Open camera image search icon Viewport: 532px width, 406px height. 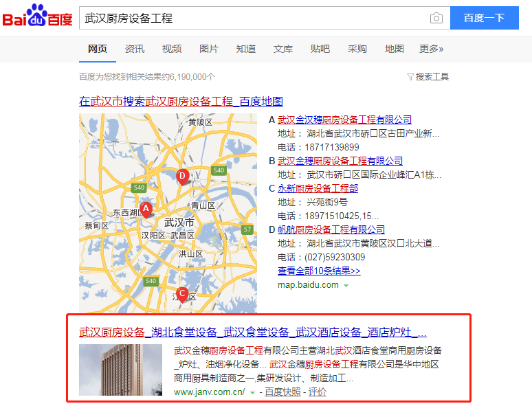click(x=436, y=18)
